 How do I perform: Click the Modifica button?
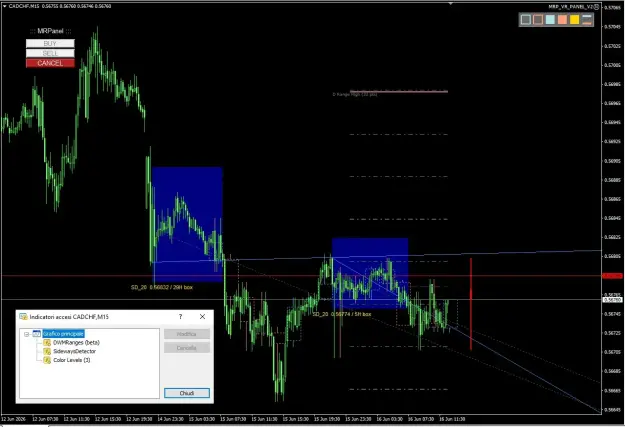tap(187, 334)
